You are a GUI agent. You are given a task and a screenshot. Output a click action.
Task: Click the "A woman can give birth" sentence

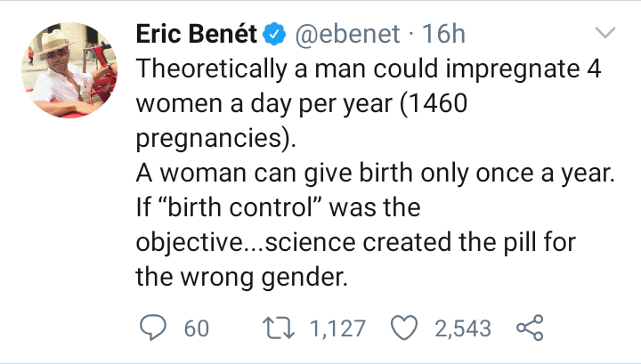tap(375, 174)
